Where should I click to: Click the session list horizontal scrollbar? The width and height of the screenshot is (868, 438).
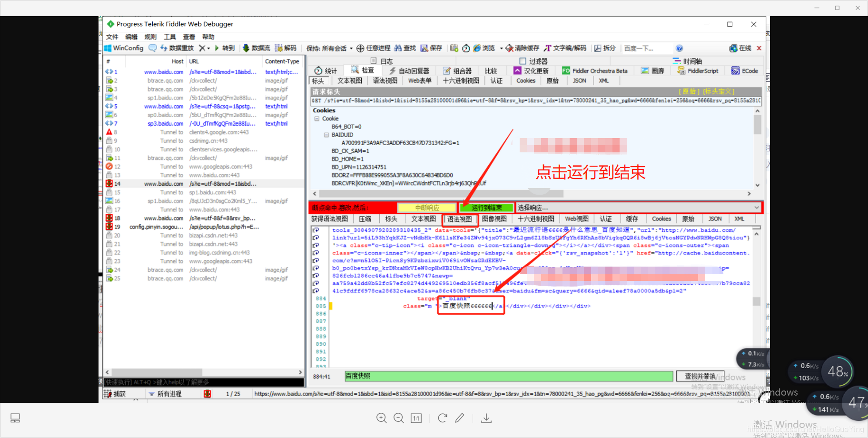(204, 372)
